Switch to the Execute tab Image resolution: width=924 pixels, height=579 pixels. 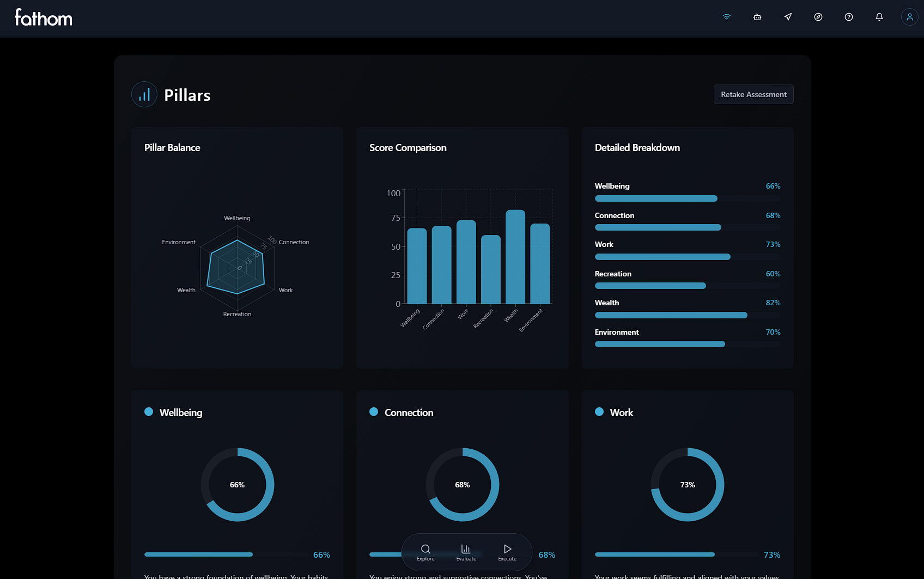[x=507, y=552]
